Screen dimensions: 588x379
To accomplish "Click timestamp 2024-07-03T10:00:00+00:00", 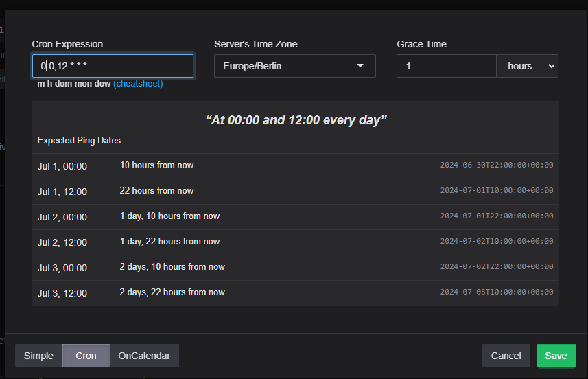I will click(x=497, y=292).
